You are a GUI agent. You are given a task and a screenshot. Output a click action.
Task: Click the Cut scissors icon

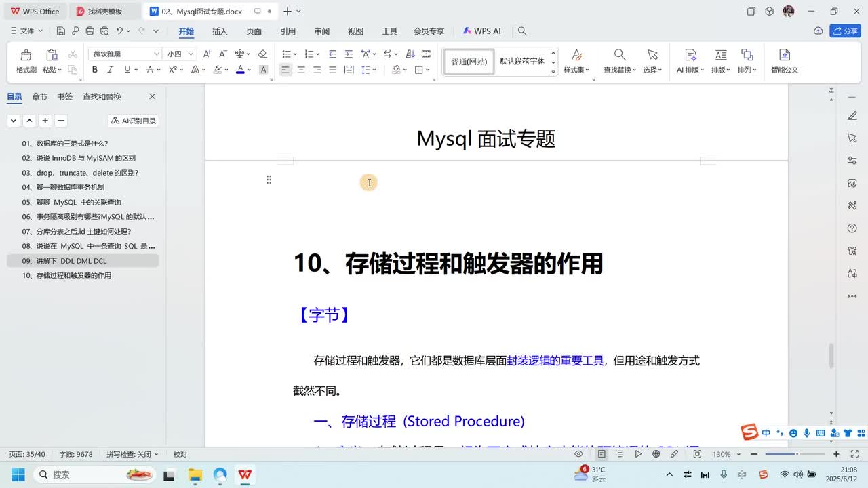tap(73, 54)
